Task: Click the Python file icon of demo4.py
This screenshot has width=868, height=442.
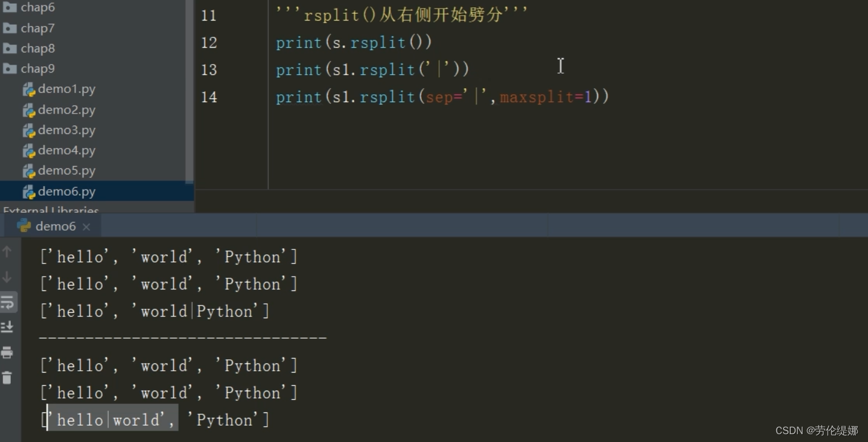Action: [28, 151]
